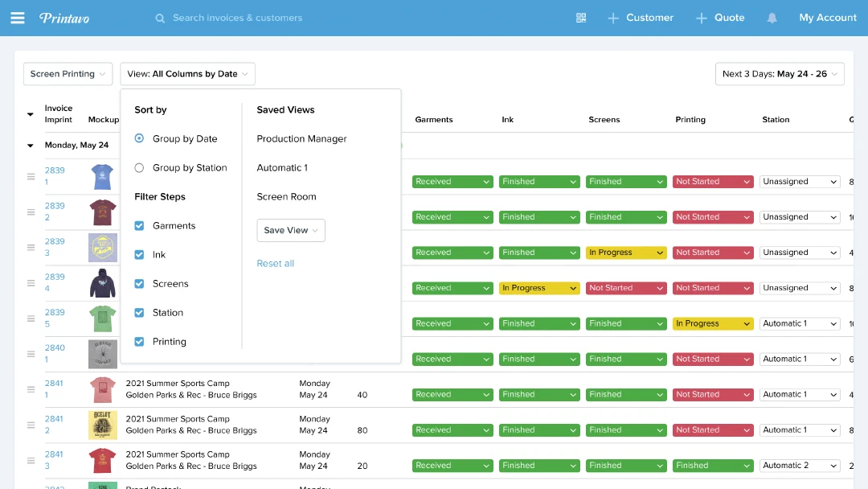Viewport: 868px width, 489px height.
Task: Load the Automatic 1 saved view
Action: tap(282, 168)
